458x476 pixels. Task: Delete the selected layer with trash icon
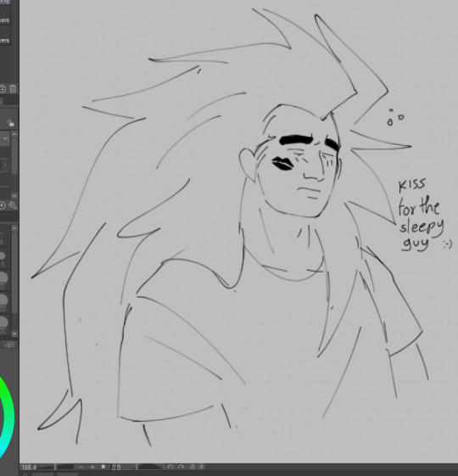click(13, 89)
